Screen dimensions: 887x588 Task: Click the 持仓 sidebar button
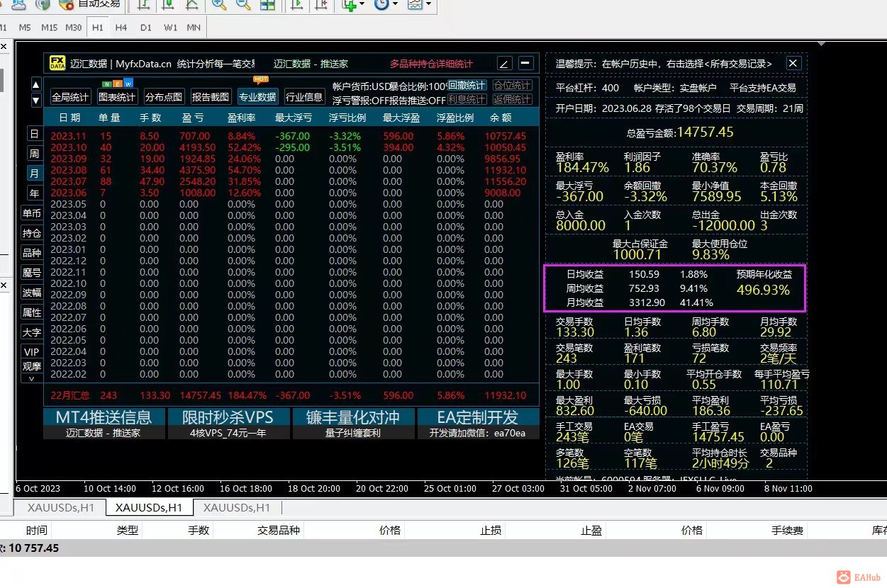[32, 233]
